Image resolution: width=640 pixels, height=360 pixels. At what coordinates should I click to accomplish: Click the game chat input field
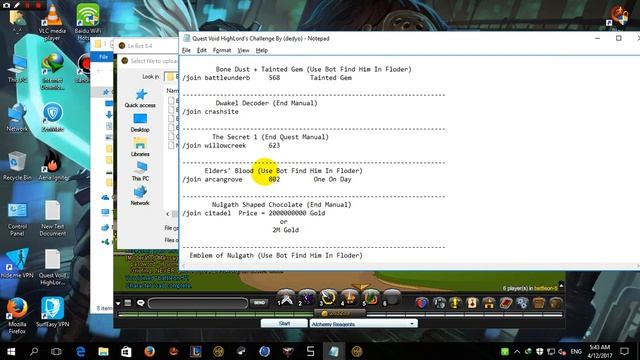pos(198,303)
